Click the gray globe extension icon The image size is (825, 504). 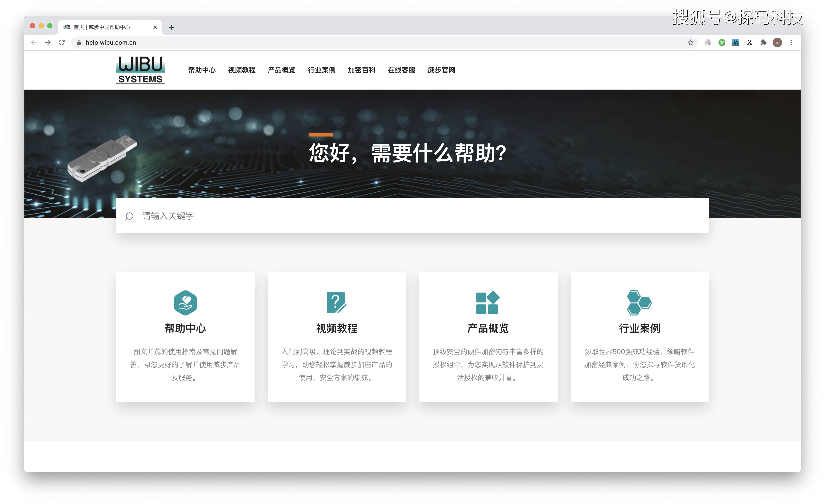click(x=708, y=42)
